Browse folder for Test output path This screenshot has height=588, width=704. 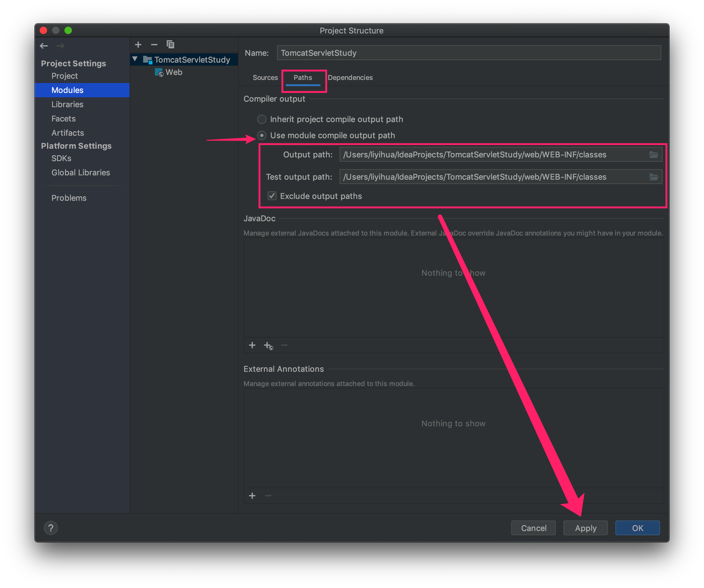point(653,177)
